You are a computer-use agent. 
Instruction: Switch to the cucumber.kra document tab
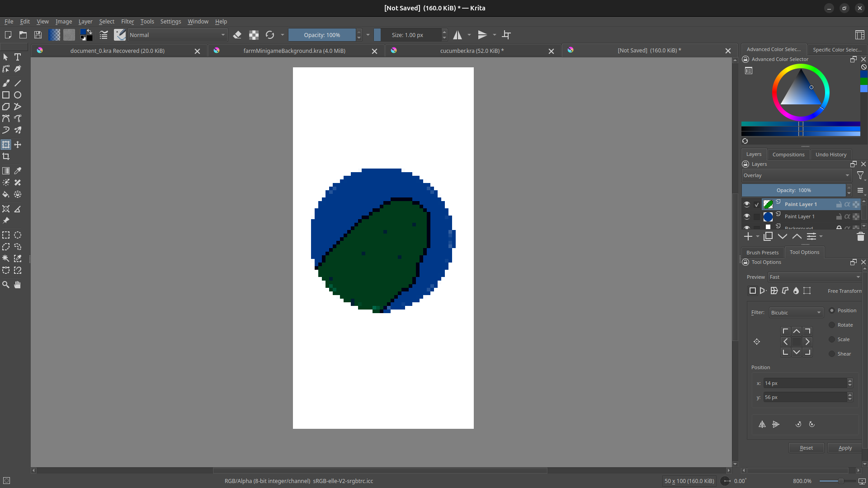(472, 51)
